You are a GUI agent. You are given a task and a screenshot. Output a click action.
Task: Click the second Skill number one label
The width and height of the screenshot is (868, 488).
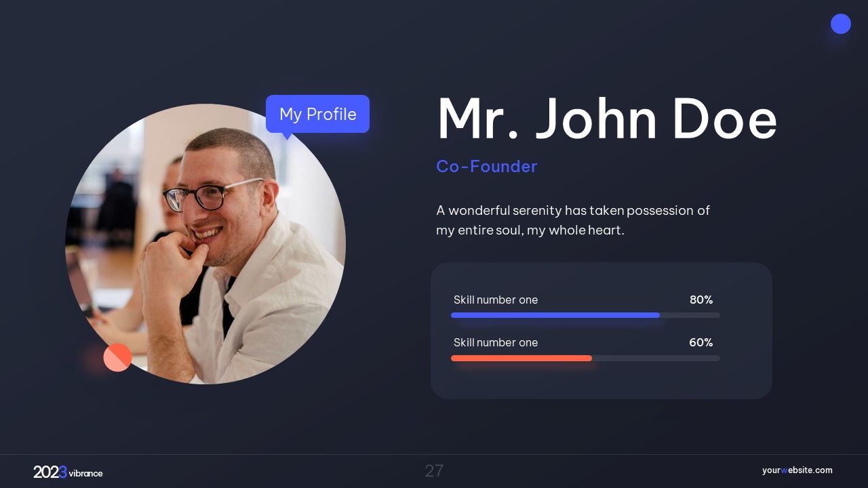(496, 342)
